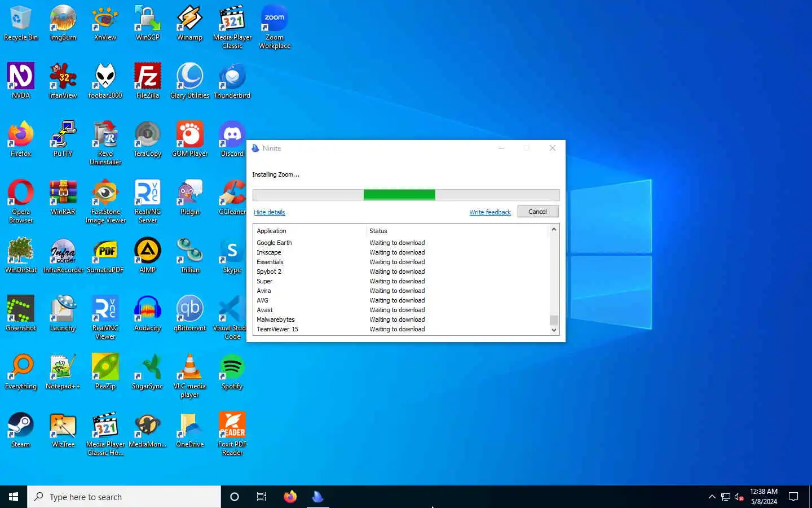Select the foobar2000 desktop shortcut
The width and height of the screenshot is (812, 508).
(x=105, y=81)
